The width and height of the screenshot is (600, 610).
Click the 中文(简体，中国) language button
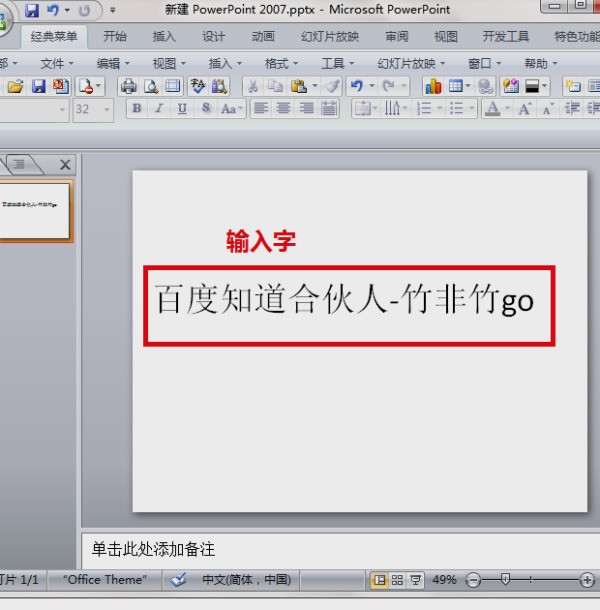(246, 580)
